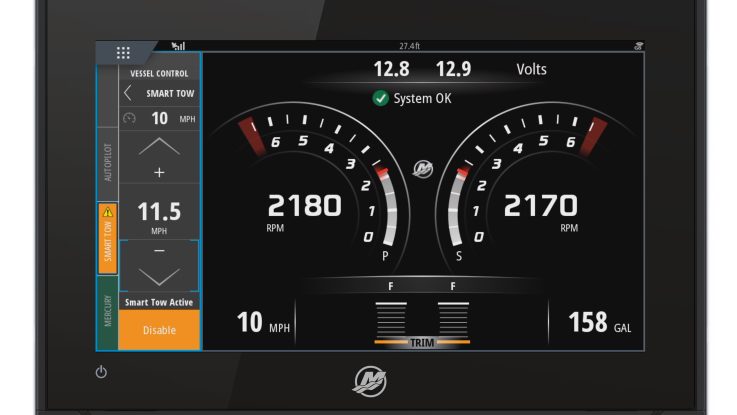Tap the Mercury logo between the tachometers
737x415 pixels.
(x=423, y=166)
